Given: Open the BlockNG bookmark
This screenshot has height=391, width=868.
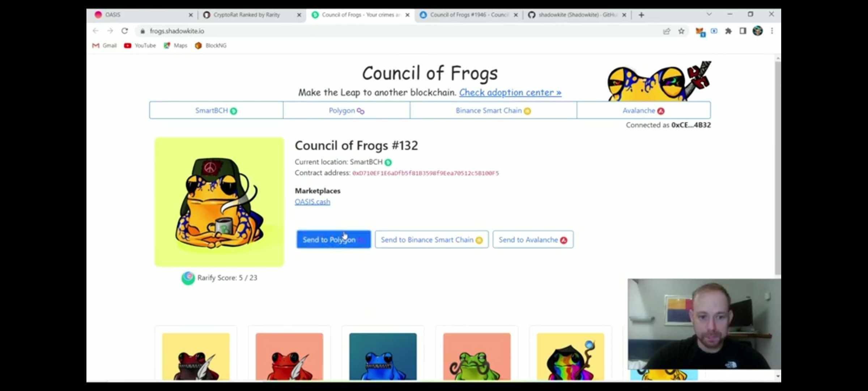Looking at the screenshot, I should (x=211, y=46).
